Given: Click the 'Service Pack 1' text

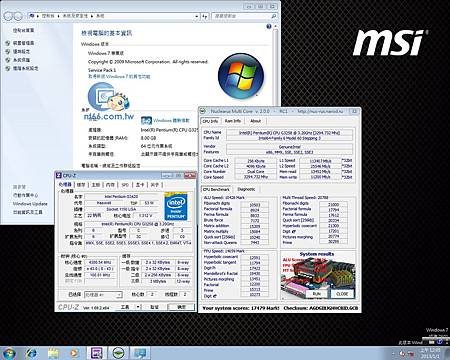Looking at the screenshot, I should (x=102, y=70).
